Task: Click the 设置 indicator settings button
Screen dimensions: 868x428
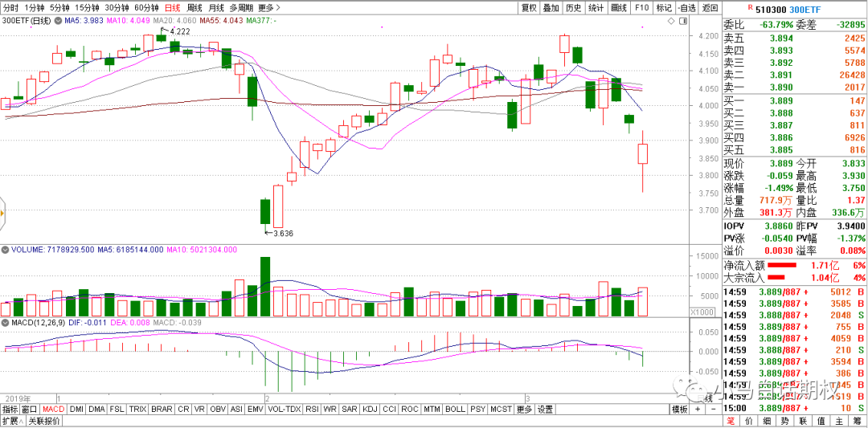Action: [x=545, y=410]
